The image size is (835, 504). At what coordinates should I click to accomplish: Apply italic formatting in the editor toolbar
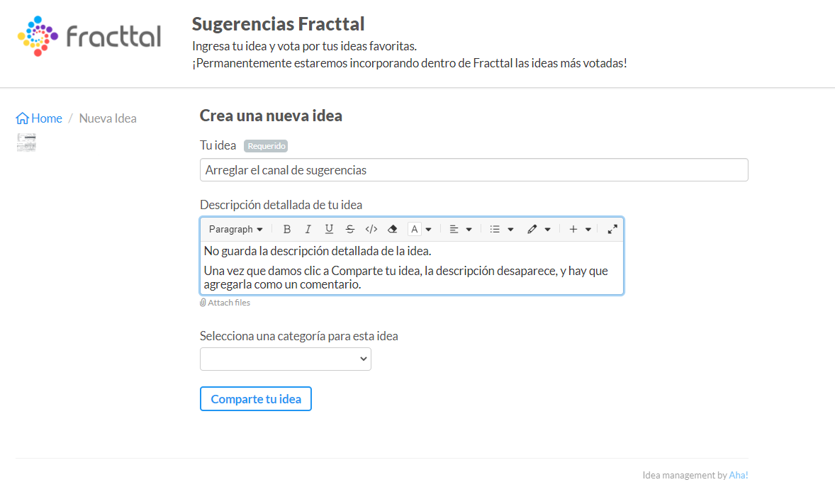point(308,229)
